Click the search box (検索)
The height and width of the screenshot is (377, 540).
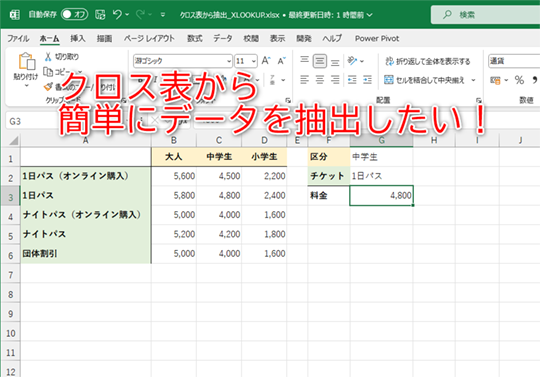485,14
